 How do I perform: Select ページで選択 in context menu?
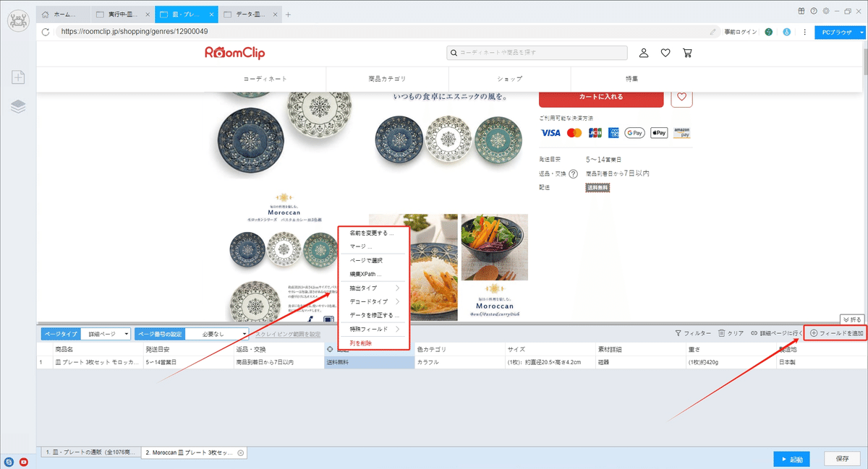373,260
